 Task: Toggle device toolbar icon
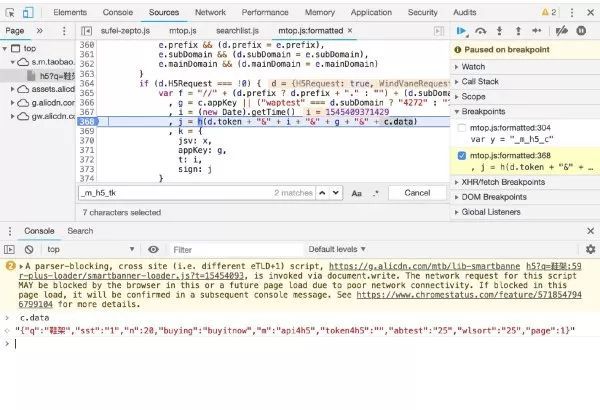tap(28, 13)
